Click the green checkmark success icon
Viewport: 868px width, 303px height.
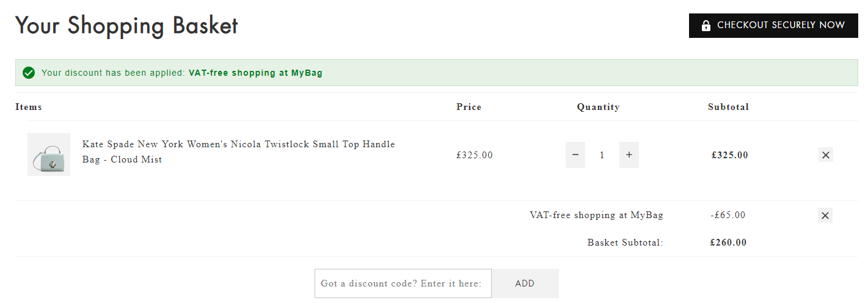point(28,73)
